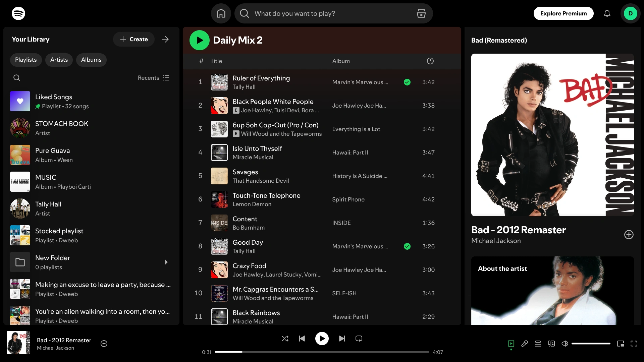Filter library by Albums
This screenshot has height=362, width=644.
click(x=91, y=60)
